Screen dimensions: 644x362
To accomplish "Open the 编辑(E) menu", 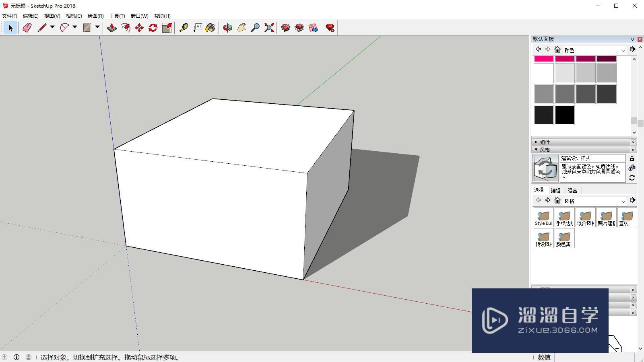I will pyautogui.click(x=31, y=16).
